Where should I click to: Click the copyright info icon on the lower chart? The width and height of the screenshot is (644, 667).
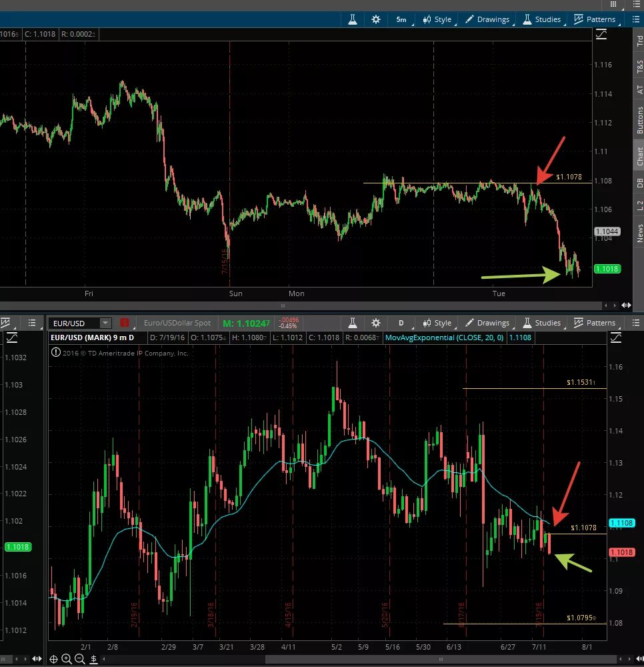pyautogui.click(x=56, y=352)
